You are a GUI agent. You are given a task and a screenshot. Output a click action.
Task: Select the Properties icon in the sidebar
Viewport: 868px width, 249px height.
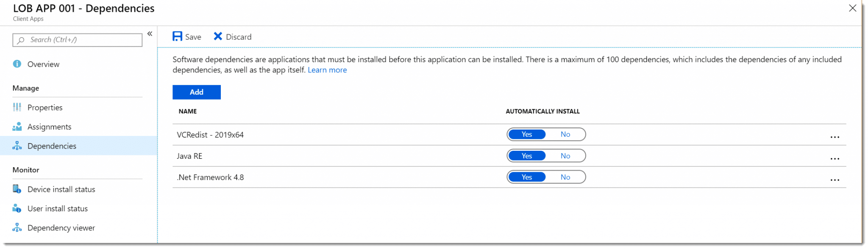point(17,107)
